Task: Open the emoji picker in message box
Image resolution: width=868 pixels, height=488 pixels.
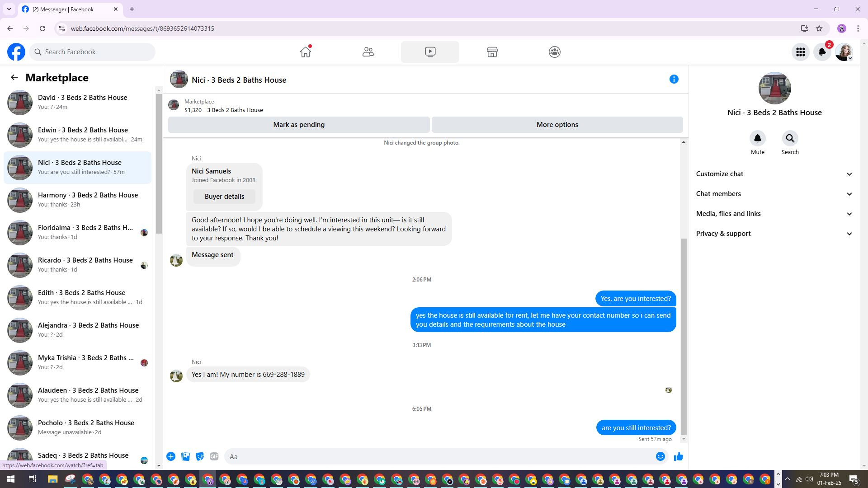Action: pyautogui.click(x=660, y=457)
